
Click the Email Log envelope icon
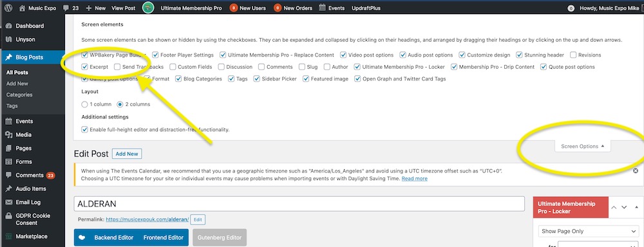9,202
